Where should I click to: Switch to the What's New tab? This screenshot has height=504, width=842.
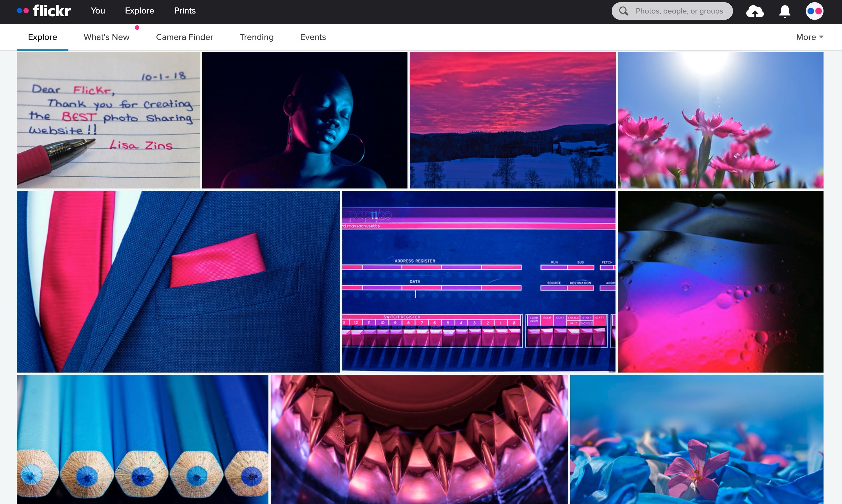(x=106, y=37)
